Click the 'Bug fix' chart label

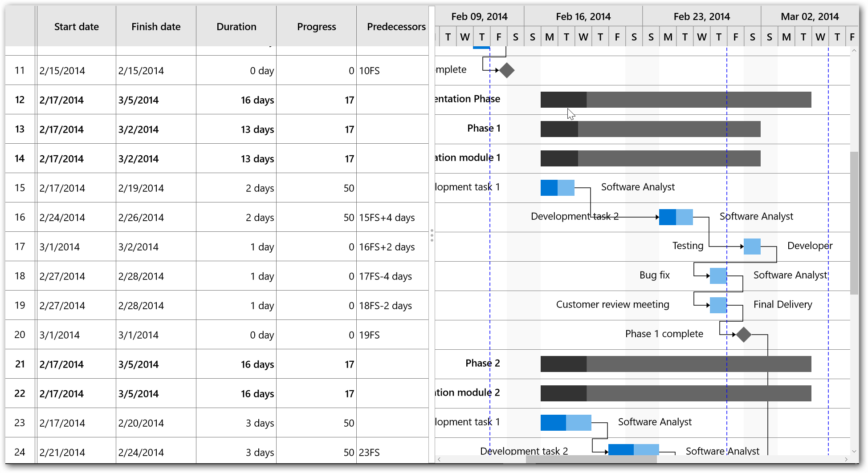tap(655, 275)
